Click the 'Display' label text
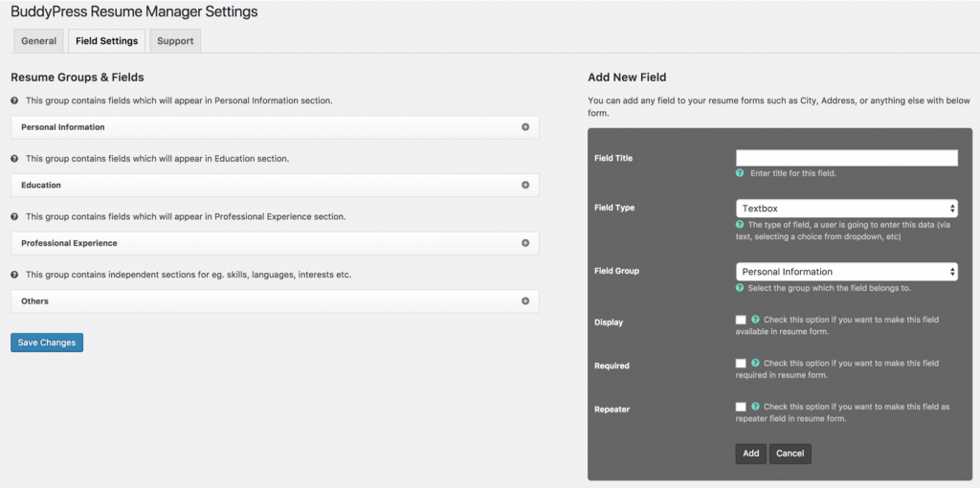The height and width of the screenshot is (488, 980). pyautogui.click(x=608, y=322)
